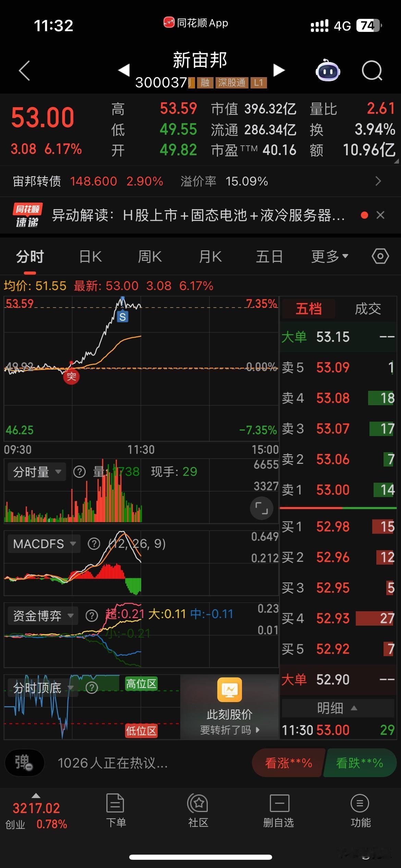The width and height of the screenshot is (401, 868).
Task: Switch to the 日K tab
Action: tap(90, 256)
